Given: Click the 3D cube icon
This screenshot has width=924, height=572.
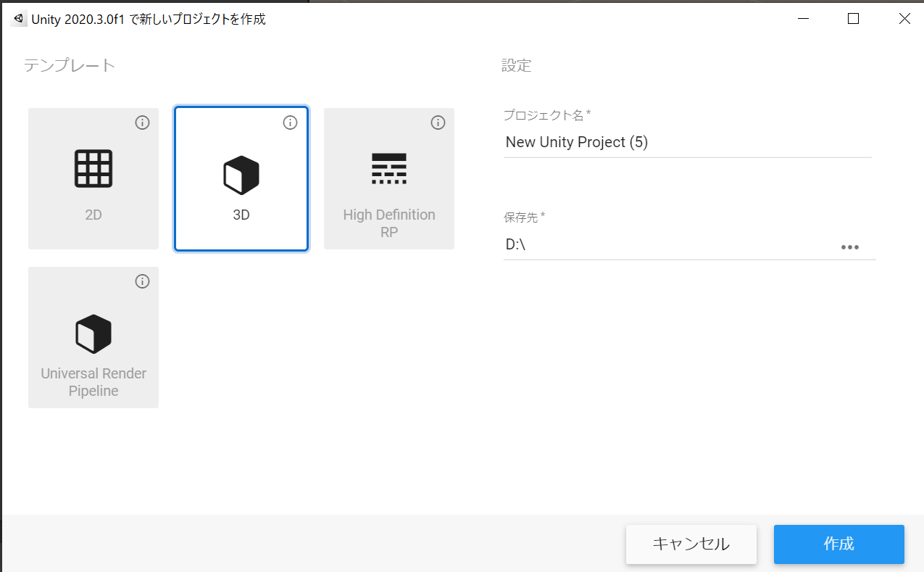Looking at the screenshot, I should coord(241,175).
